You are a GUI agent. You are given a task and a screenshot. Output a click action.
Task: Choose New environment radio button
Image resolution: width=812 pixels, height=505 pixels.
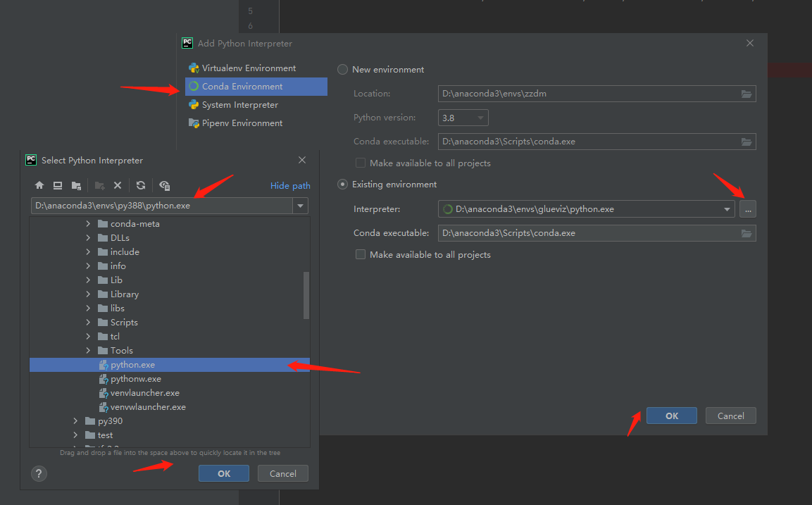[342, 70]
